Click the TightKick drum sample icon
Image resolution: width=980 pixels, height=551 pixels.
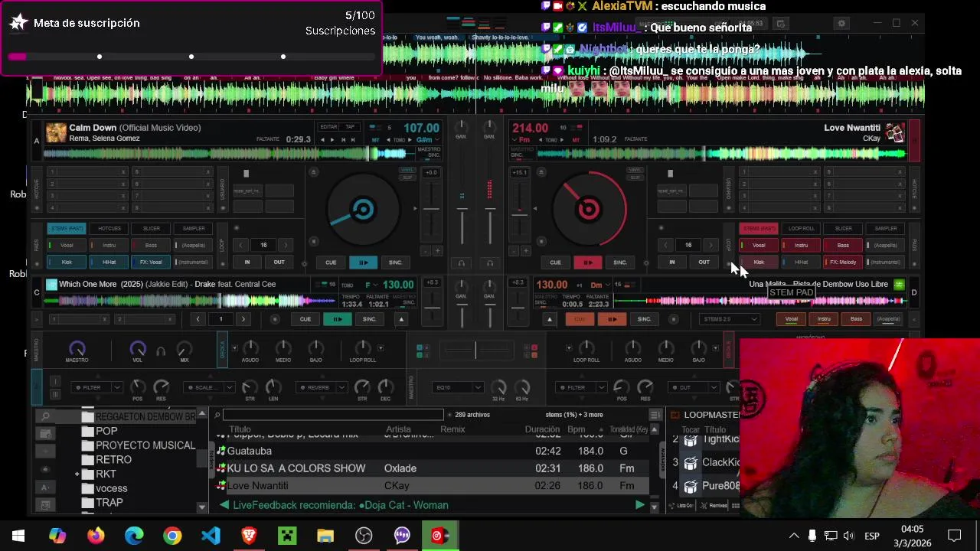tap(691, 440)
